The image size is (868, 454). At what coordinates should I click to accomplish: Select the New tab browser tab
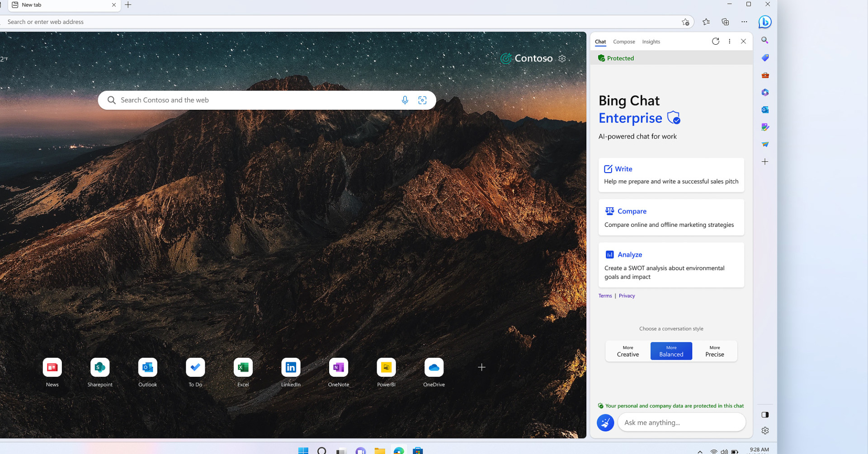point(63,5)
